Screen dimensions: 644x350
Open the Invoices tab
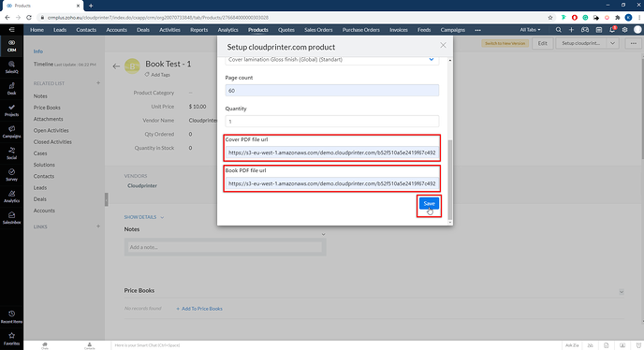point(399,30)
